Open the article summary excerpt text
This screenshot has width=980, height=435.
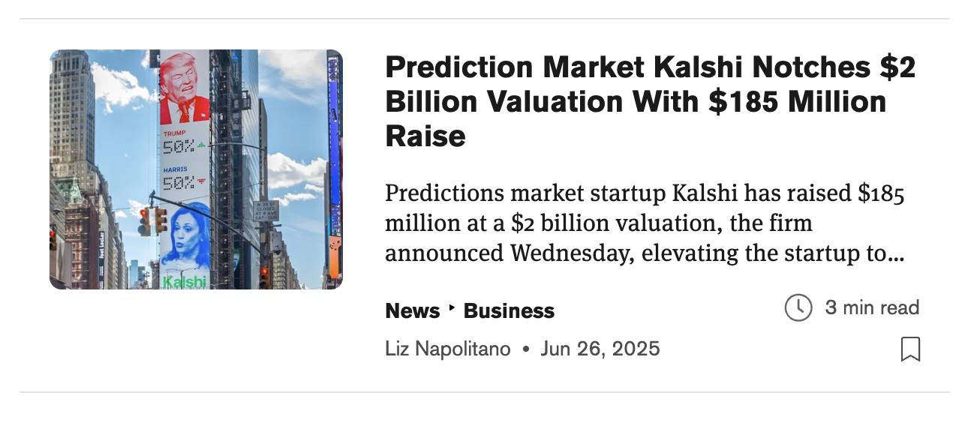click(644, 223)
